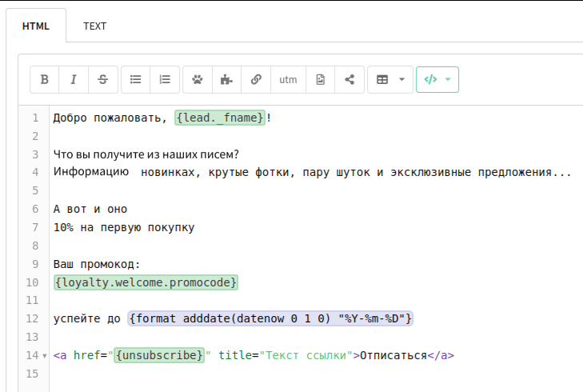Click the file document icon

[x=320, y=79]
